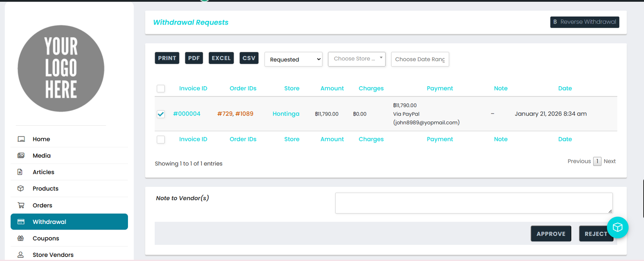Click the Reverse Withdrawal button
Image resolution: width=644 pixels, height=261 pixels.
point(584,22)
